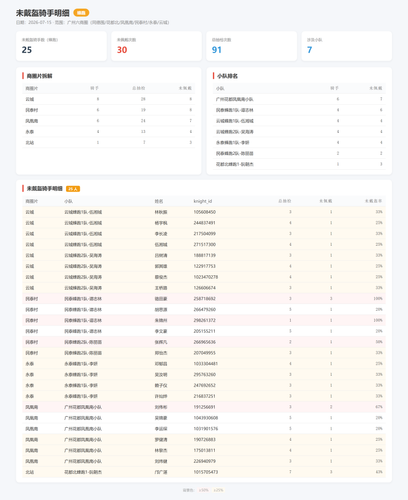Select knight ID 126606674
The height and width of the screenshot is (500, 408).
tap(205, 288)
